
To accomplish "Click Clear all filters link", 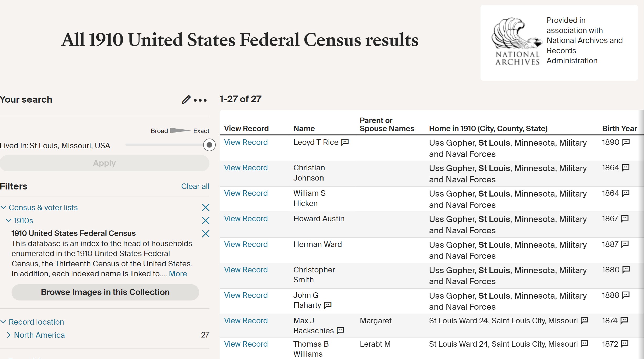I will pos(195,186).
